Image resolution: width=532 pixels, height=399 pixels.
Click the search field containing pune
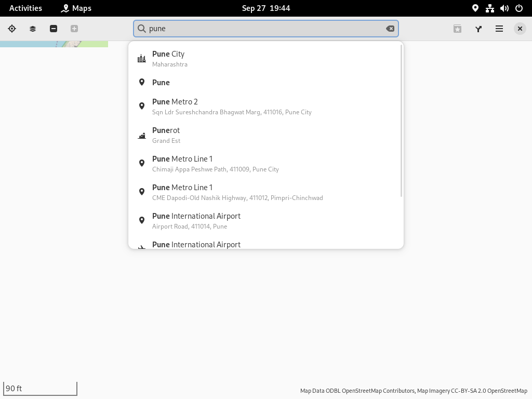266,29
